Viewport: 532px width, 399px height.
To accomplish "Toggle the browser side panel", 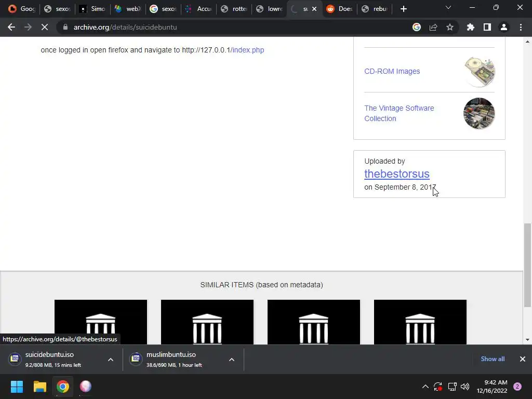I will pyautogui.click(x=487, y=27).
